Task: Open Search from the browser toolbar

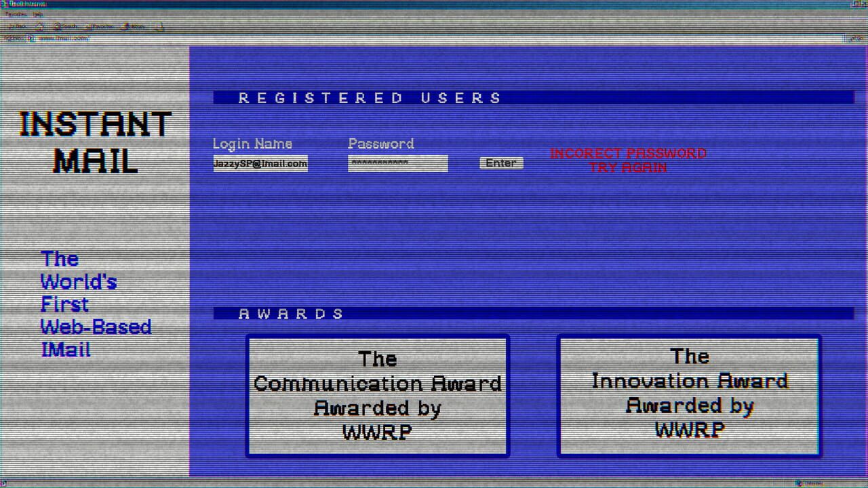Action: (x=65, y=26)
